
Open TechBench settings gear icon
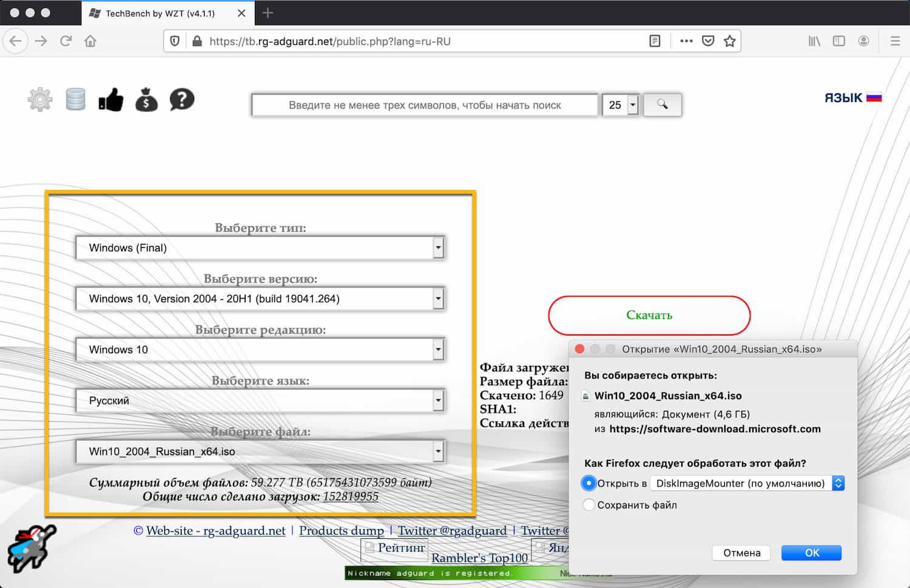click(x=40, y=100)
